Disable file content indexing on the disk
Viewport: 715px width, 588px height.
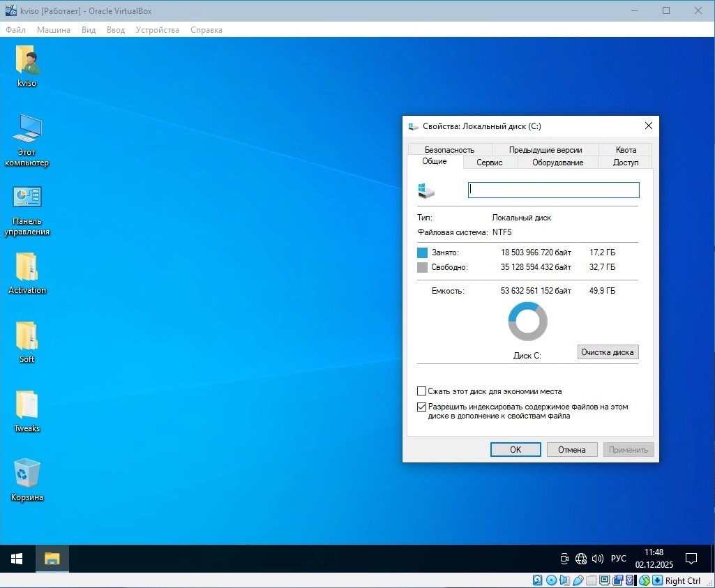422,406
